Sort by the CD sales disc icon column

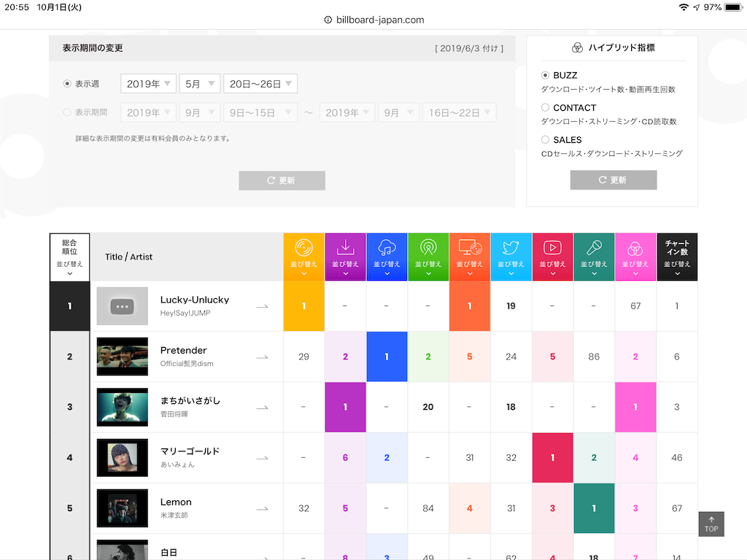click(x=304, y=257)
